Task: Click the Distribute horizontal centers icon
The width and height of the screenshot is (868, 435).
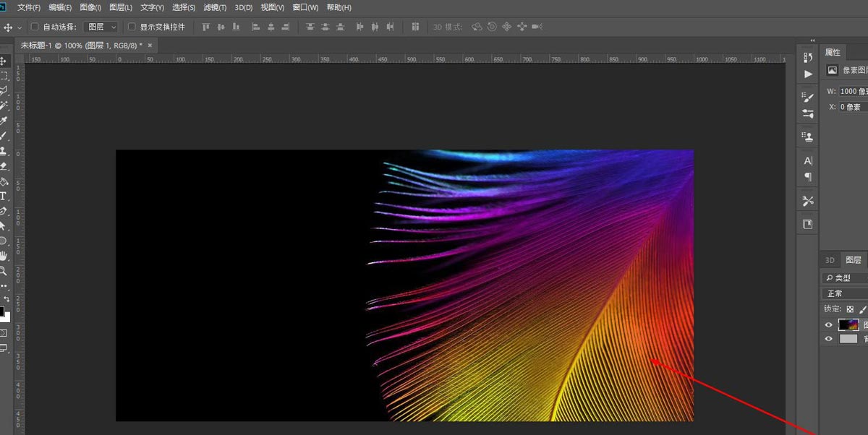Action: [x=375, y=27]
